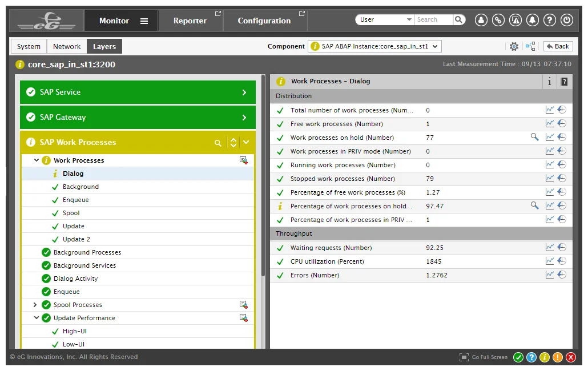Select the Layers tab
This screenshot has height=371, width=588.
104,46
